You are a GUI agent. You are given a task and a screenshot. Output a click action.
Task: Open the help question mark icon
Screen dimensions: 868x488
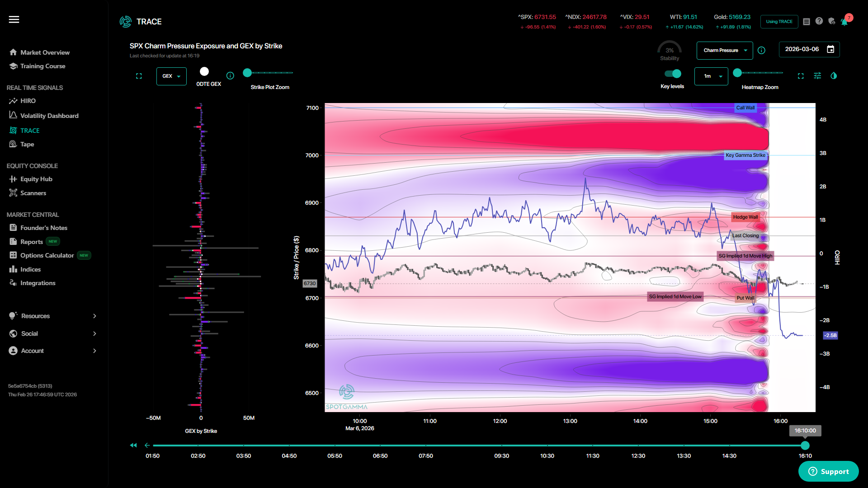tap(819, 21)
